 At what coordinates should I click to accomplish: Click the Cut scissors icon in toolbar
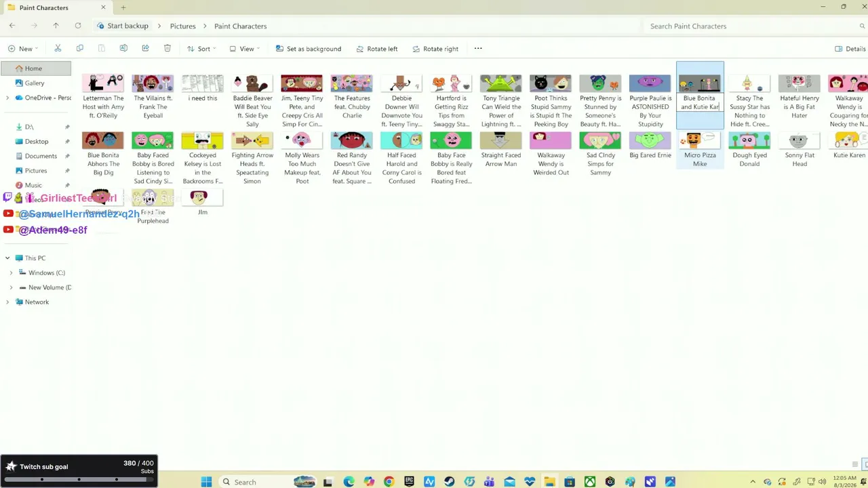coord(58,49)
